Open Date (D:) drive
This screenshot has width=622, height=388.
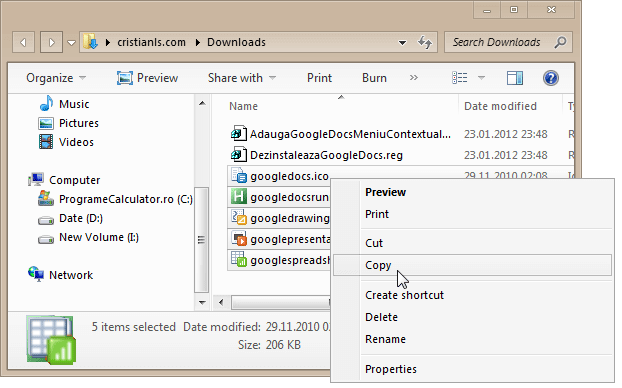81,218
